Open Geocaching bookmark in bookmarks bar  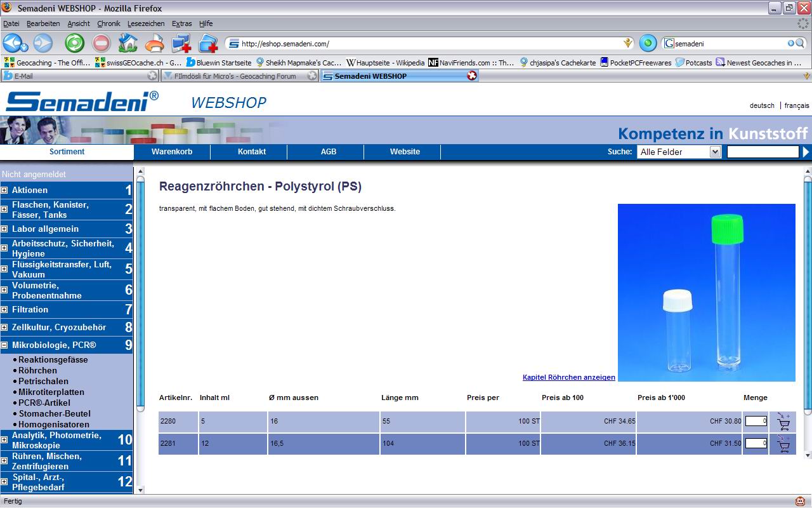click(48, 63)
